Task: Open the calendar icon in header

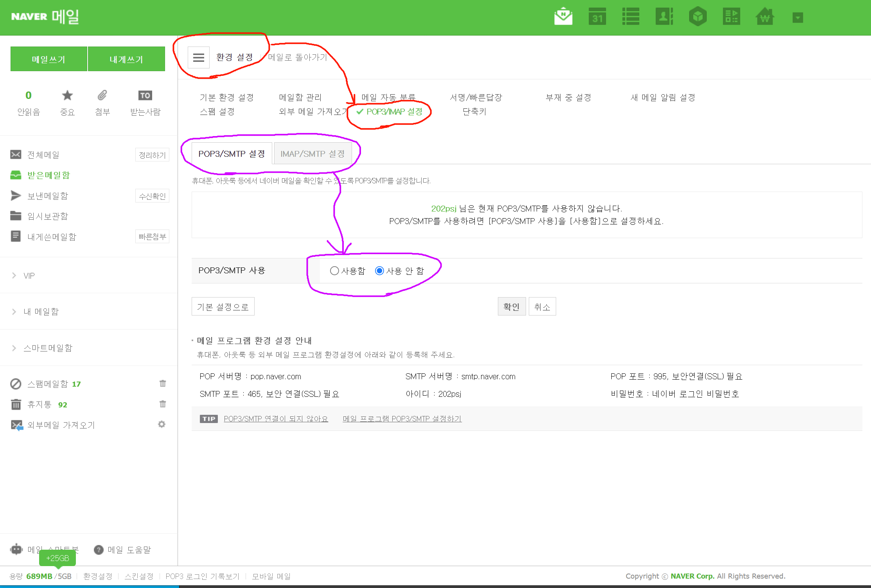Action: point(597,17)
